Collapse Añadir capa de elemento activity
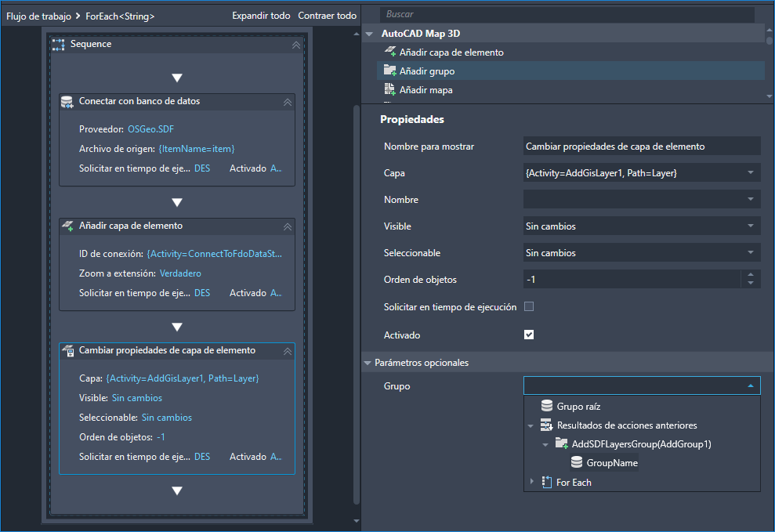Screen dimensions: 775x532 click(x=287, y=226)
